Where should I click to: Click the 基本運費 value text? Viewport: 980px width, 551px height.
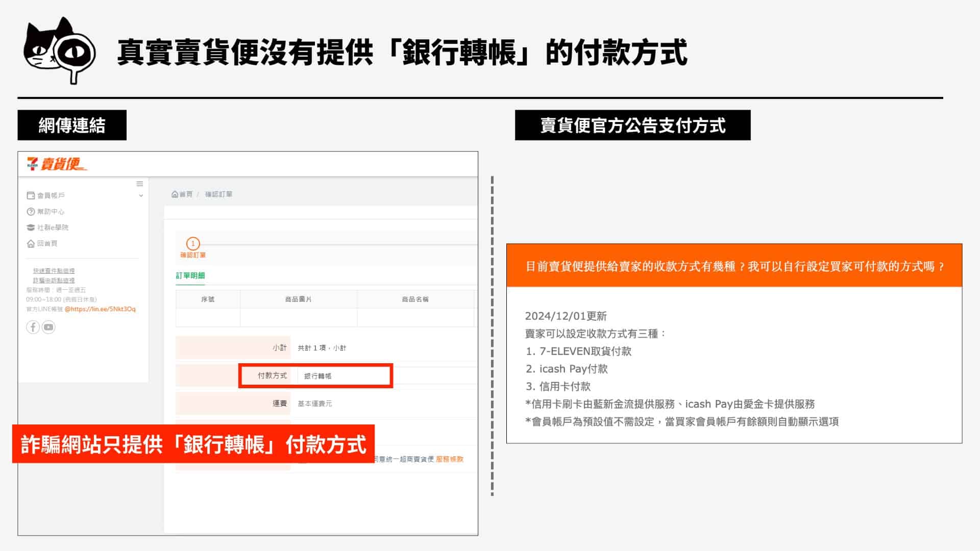point(314,404)
